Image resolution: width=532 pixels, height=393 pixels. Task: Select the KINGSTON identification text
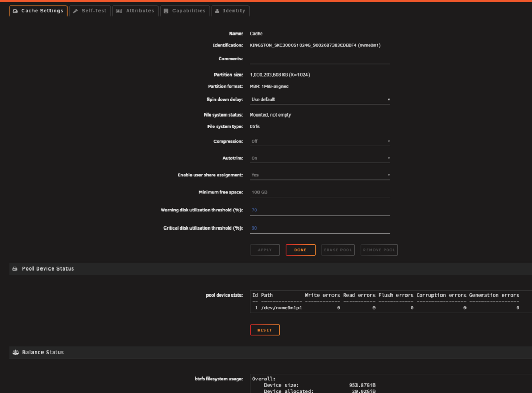315,45
